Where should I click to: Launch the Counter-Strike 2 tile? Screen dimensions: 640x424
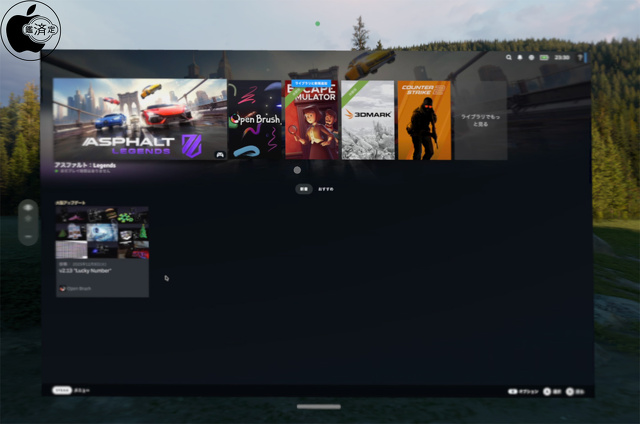(x=424, y=120)
